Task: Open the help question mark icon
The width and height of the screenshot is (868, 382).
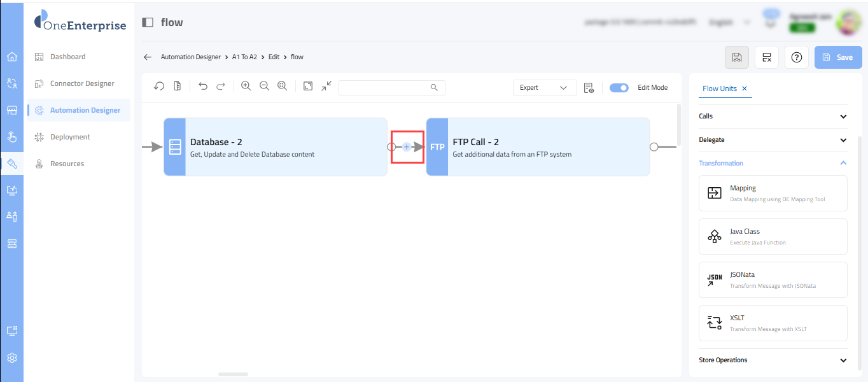Action: pyautogui.click(x=796, y=57)
